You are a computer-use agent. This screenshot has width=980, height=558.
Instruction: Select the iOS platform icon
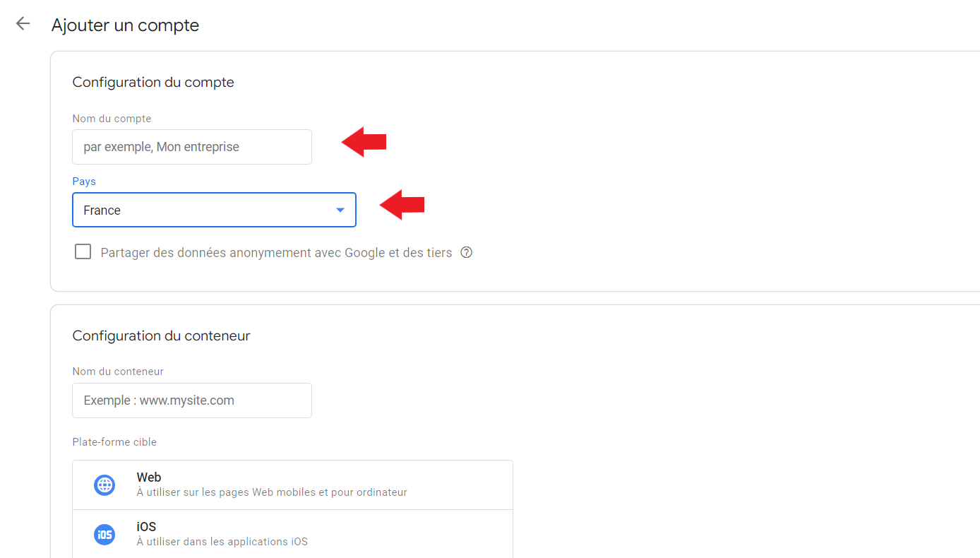104,534
